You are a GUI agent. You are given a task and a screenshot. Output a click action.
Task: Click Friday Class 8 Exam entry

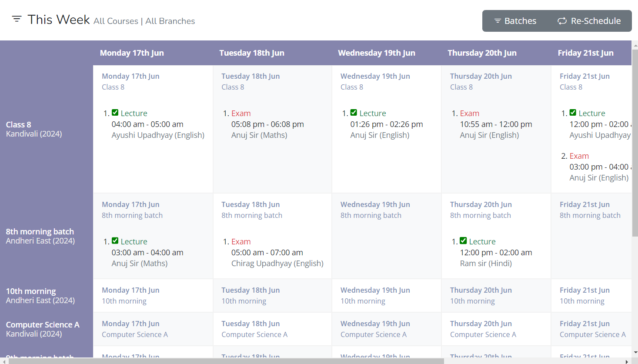[x=579, y=156]
